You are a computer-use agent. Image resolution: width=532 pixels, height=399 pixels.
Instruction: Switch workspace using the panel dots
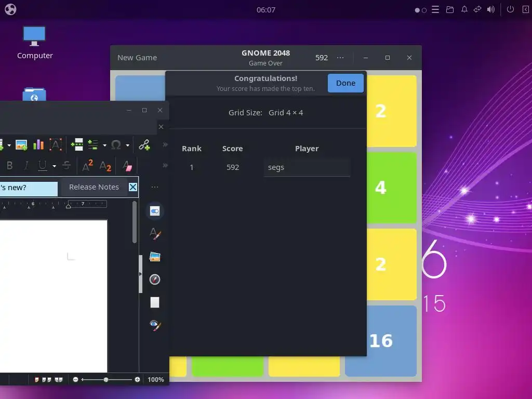[x=420, y=10]
